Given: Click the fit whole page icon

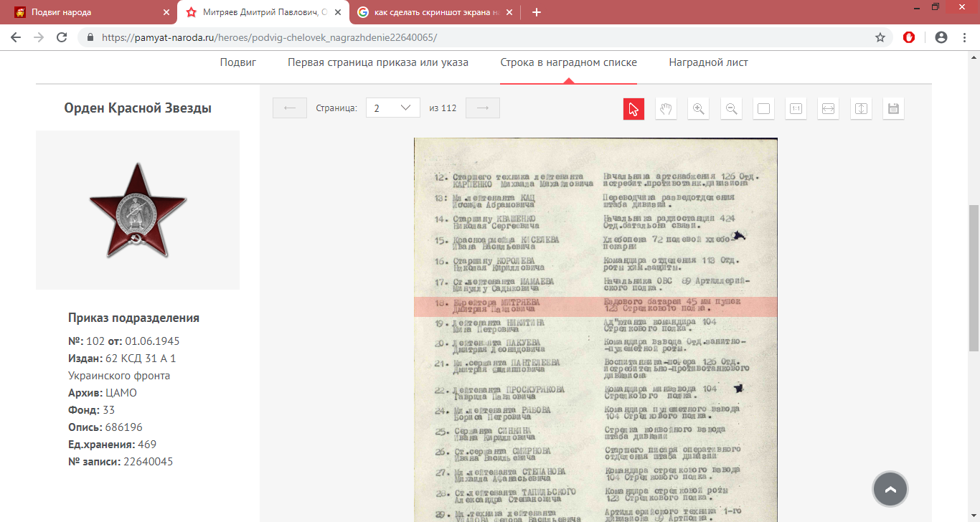Looking at the screenshot, I should [763, 109].
